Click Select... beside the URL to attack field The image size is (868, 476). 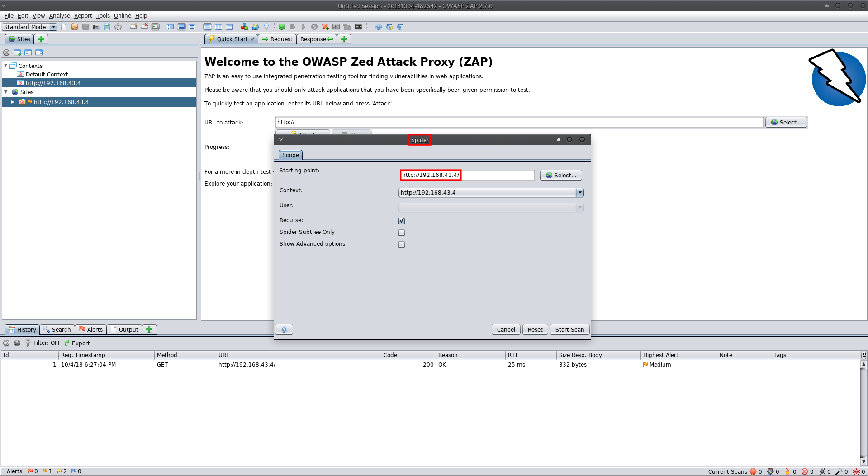786,122
